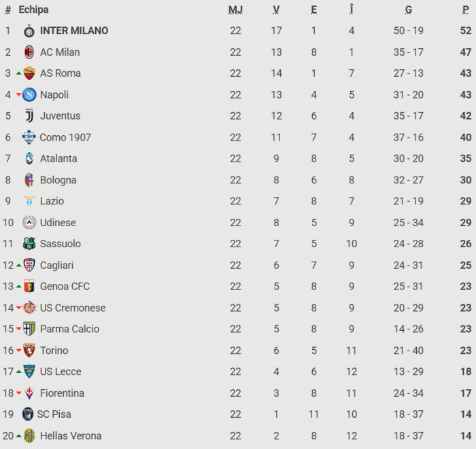The image size is (476, 449).
Task: Sort standings by MJ column header
Action: pyautogui.click(x=235, y=10)
